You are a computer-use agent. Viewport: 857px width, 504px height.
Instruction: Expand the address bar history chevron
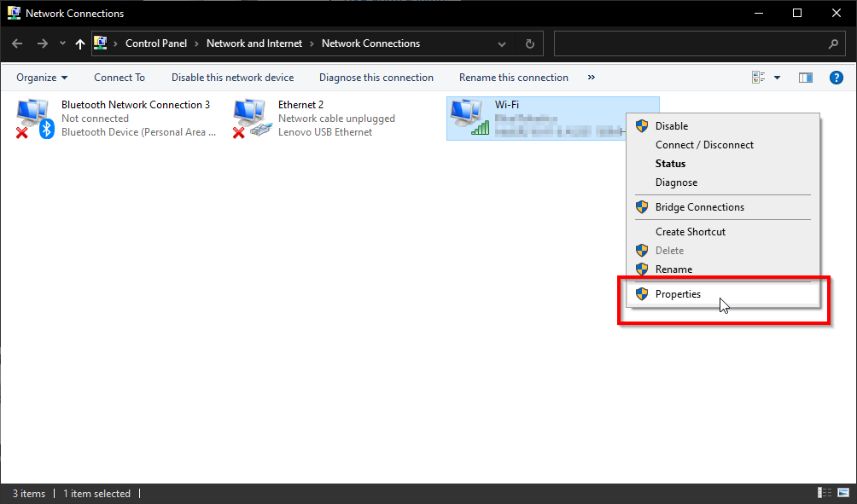(502, 43)
